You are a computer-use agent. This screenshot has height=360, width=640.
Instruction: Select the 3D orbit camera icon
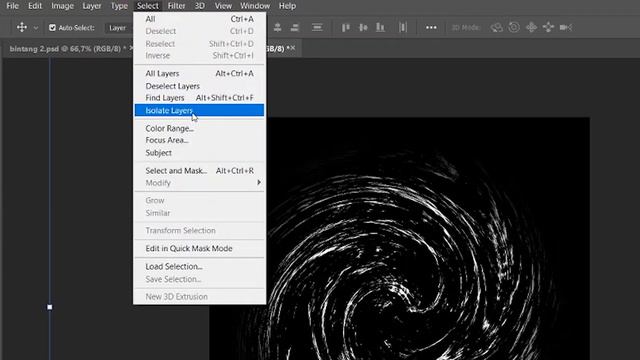[x=497, y=27]
